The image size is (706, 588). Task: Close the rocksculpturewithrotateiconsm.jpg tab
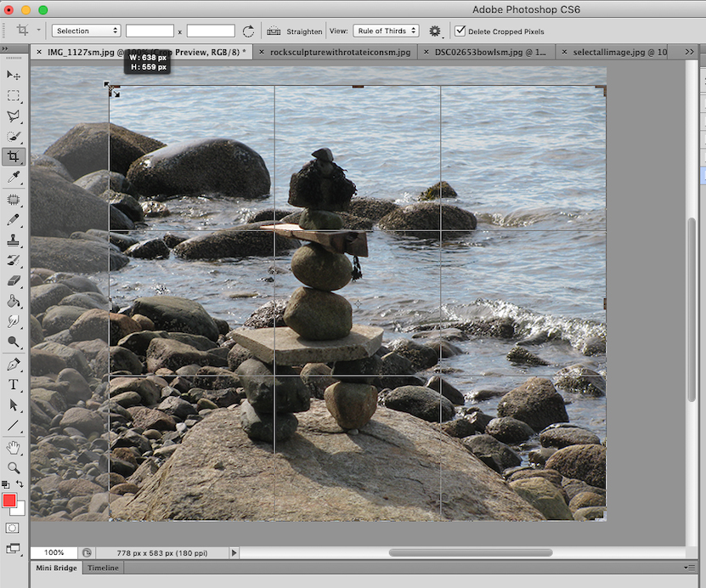click(x=261, y=52)
